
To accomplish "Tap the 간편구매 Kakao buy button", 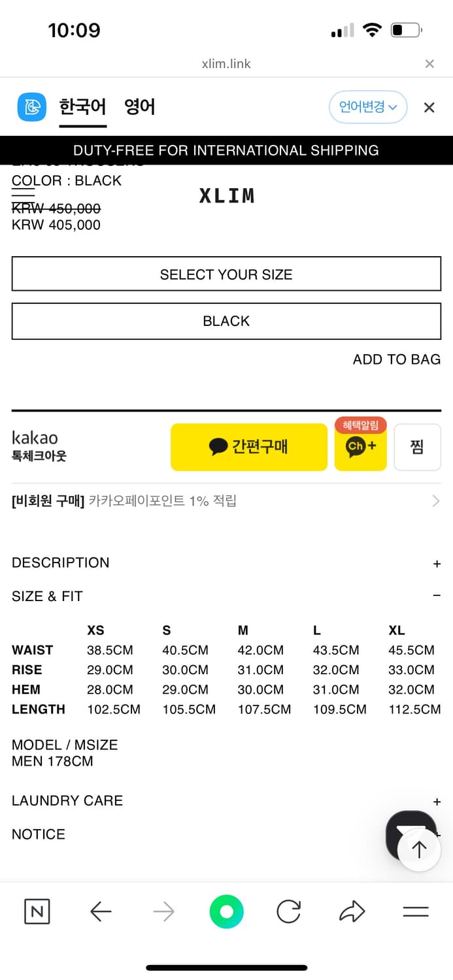I will pos(249,447).
